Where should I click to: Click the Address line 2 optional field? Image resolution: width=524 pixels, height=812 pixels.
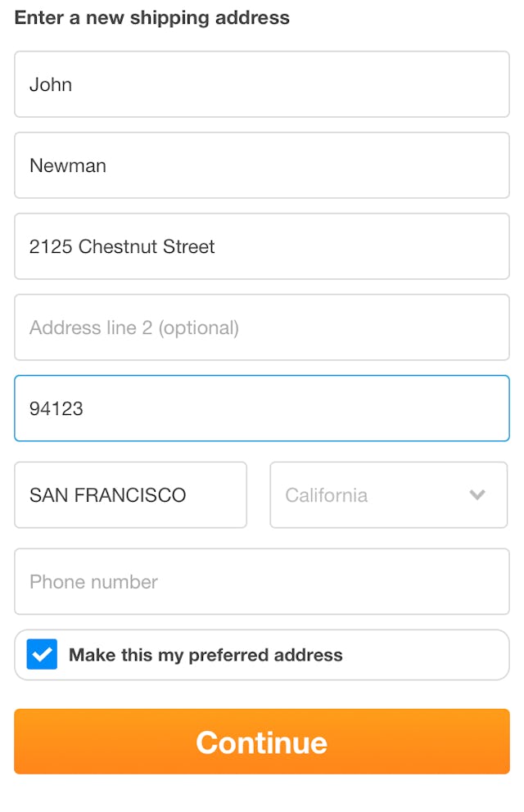coord(262,327)
